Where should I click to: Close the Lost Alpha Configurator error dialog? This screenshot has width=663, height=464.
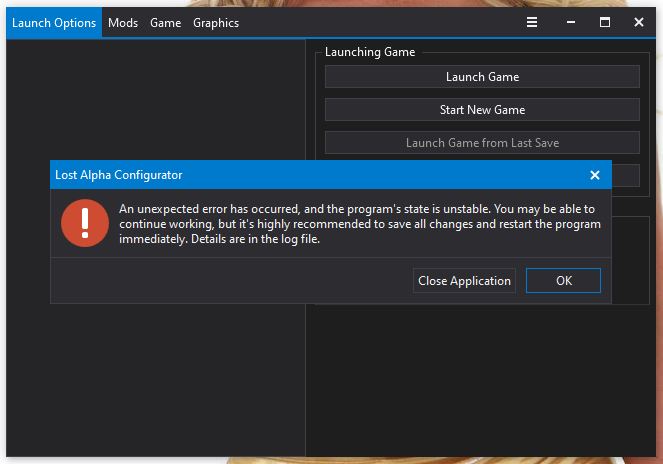pos(595,175)
